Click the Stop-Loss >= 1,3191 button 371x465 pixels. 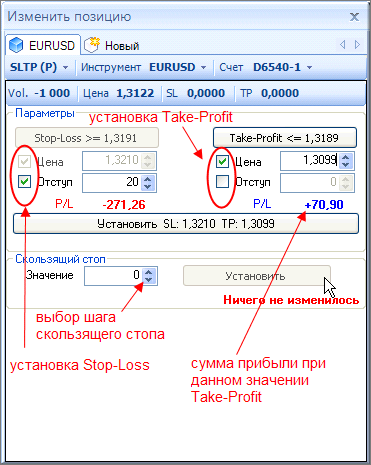click(87, 138)
